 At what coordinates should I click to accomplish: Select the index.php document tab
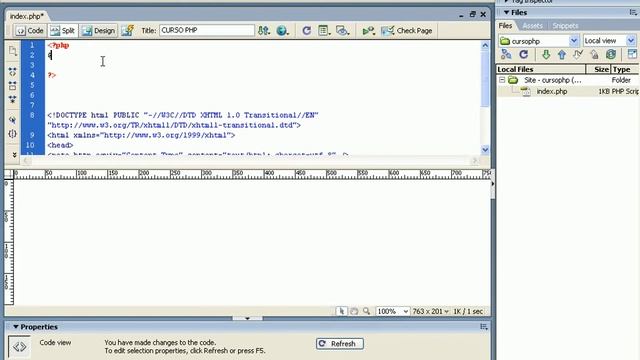27,16
